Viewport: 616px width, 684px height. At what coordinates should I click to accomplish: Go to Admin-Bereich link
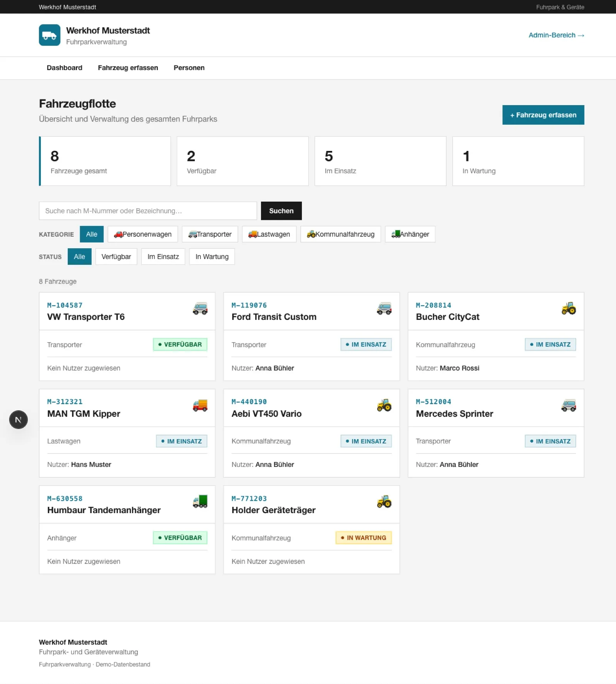(x=556, y=35)
